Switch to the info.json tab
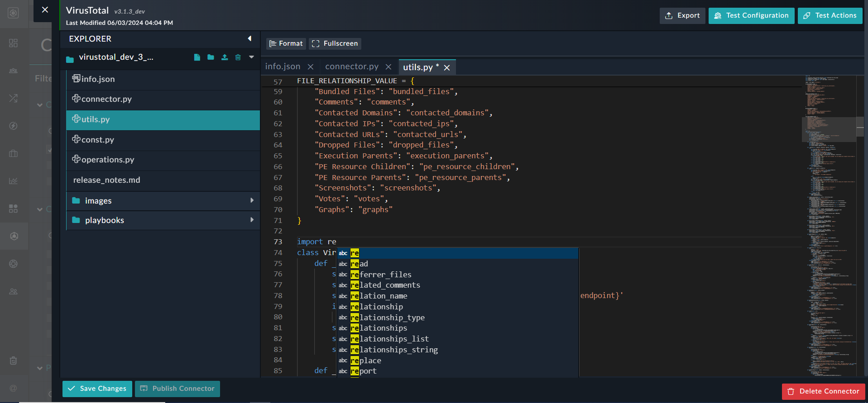868x403 pixels. [x=283, y=66]
